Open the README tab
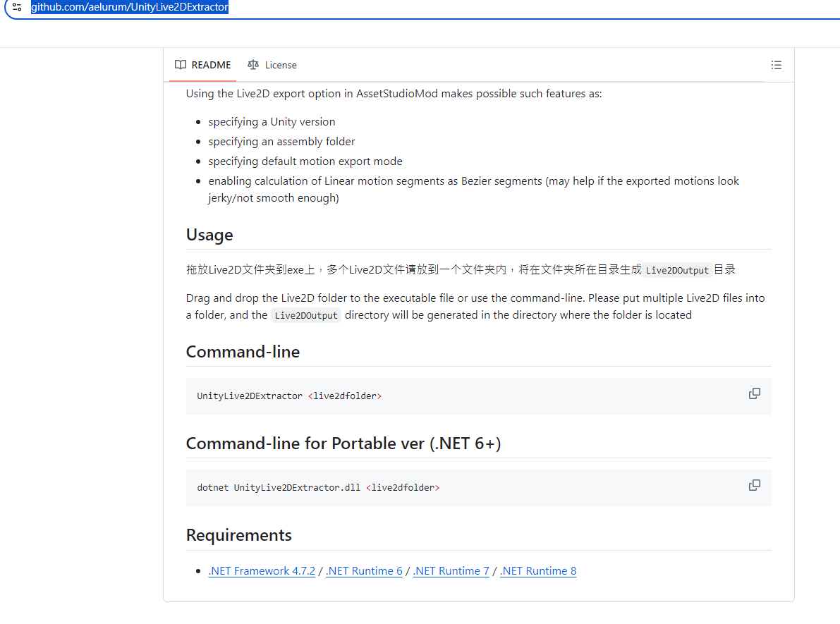This screenshot has width=840, height=624. pyautogui.click(x=203, y=65)
